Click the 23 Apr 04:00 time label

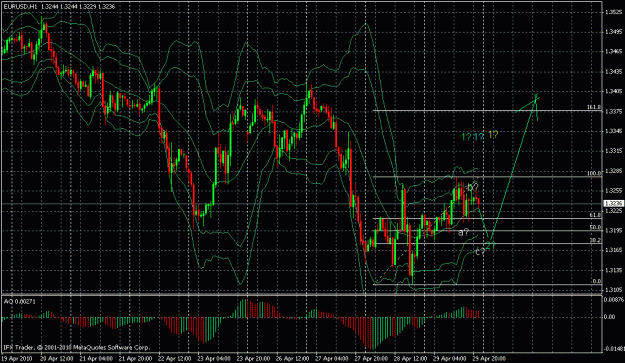click(214, 358)
